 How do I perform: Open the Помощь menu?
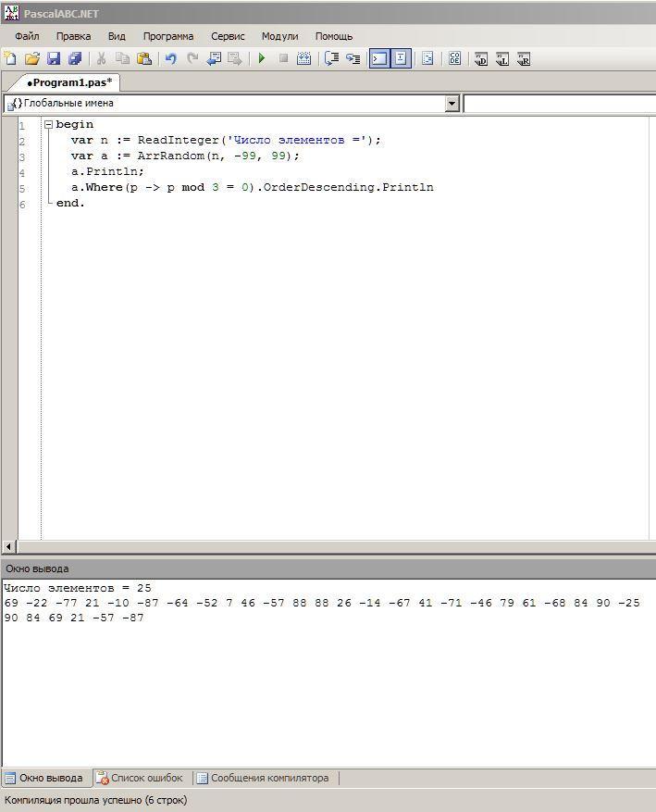click(334, 36)
